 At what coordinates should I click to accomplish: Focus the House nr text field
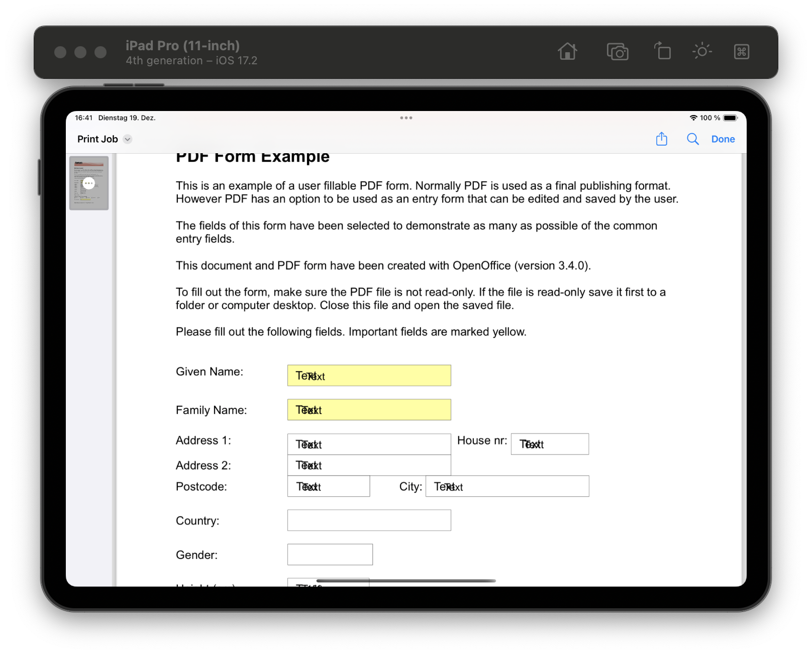pos(550,444)
